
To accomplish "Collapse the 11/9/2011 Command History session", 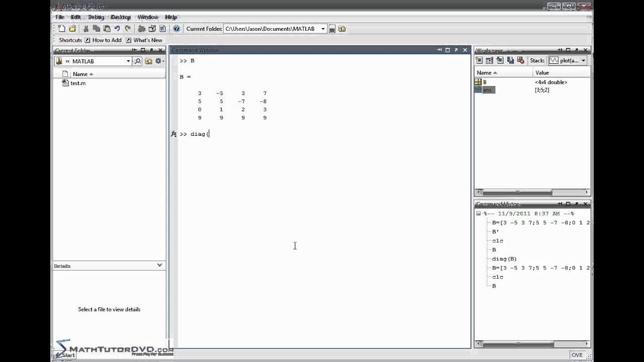I will [479, 214].
